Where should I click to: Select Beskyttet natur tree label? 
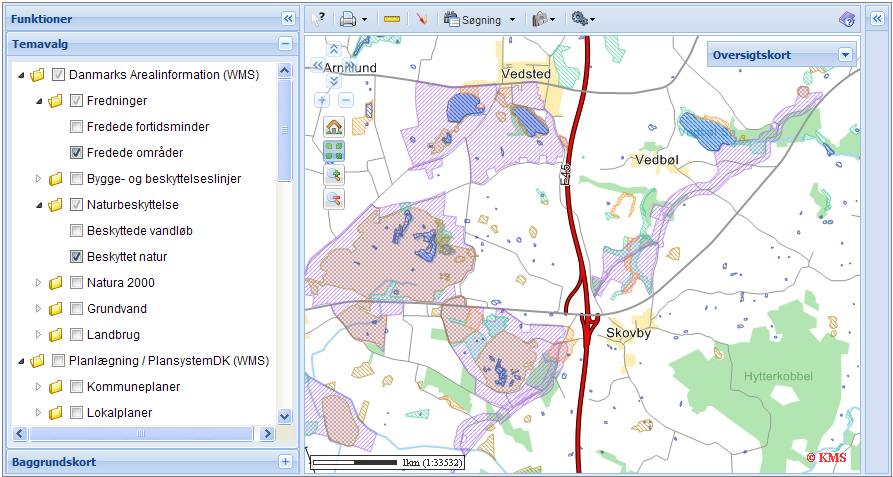pyautogui.click(x=127, y=257)
